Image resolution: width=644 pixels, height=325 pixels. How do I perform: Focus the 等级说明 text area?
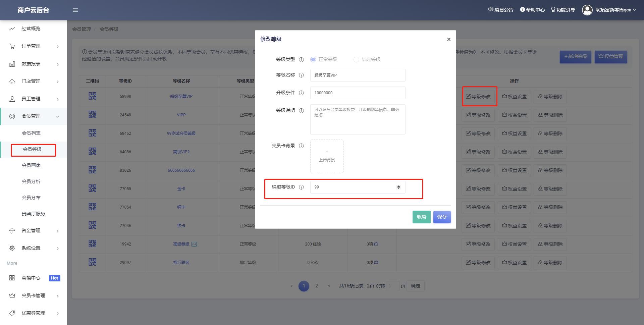(x=358, y=119)
